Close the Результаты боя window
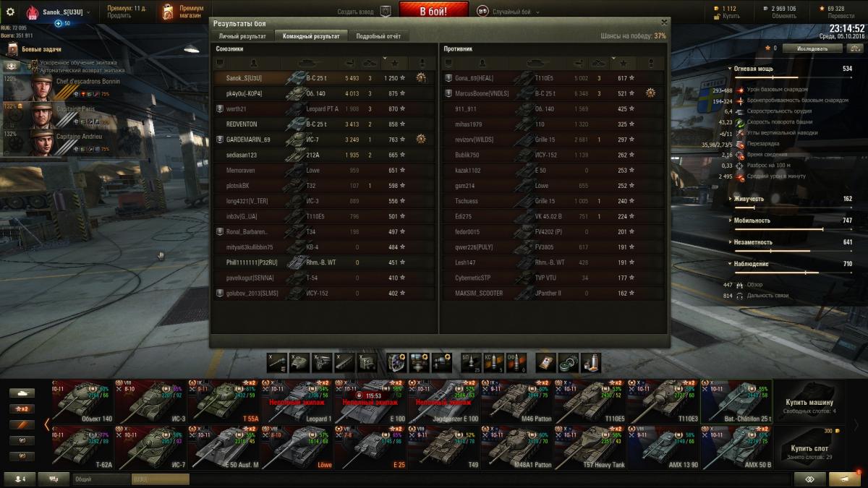The width and height of the screenshot is (868, 488). [664, 22]
